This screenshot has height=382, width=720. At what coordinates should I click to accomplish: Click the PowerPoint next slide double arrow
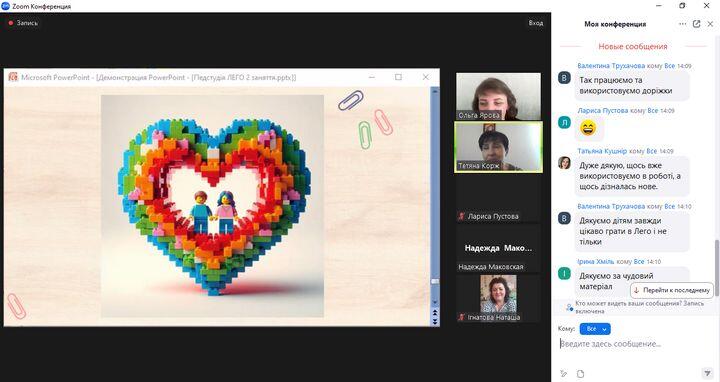click(435, 322)
